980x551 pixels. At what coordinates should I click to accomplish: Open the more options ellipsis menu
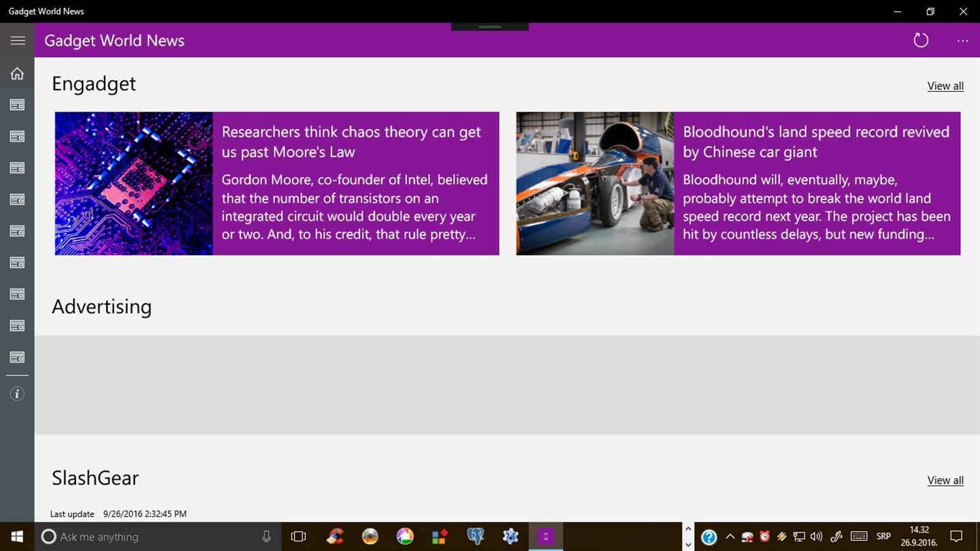(962, 41)
